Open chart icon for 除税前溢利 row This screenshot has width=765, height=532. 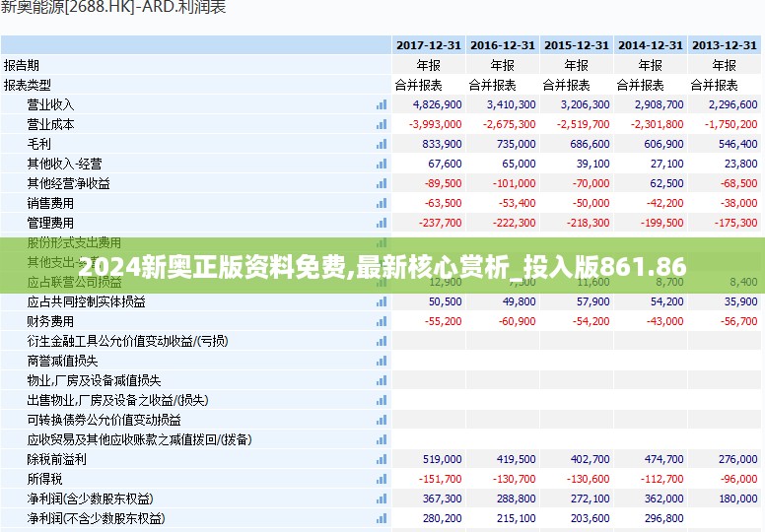[x=382, y=459]
